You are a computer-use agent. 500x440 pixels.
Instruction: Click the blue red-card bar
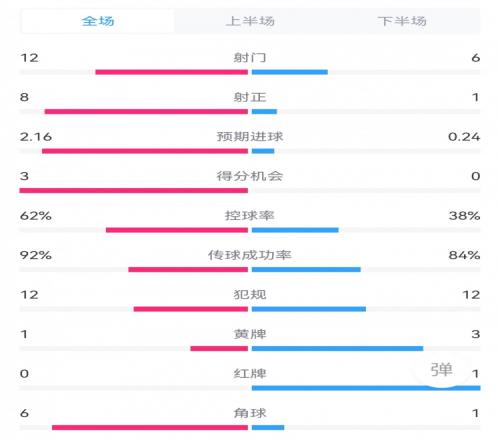(x=366, y=388)
